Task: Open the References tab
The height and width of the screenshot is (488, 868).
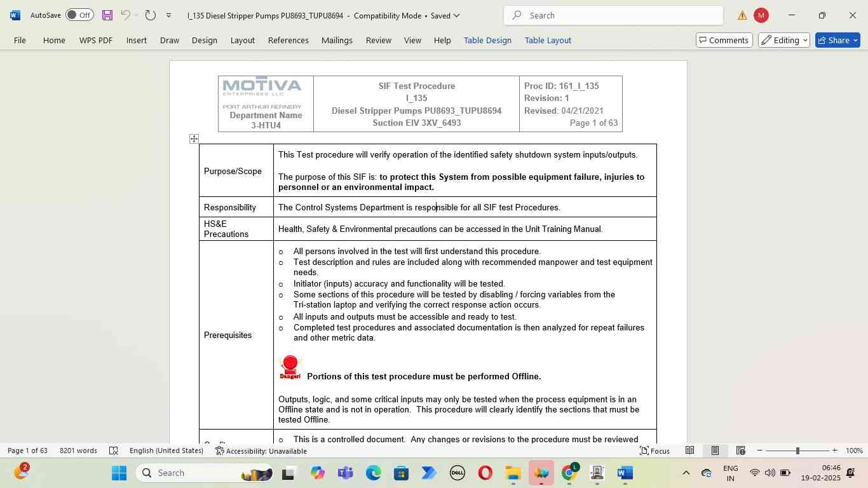Action: coord(288,40)
